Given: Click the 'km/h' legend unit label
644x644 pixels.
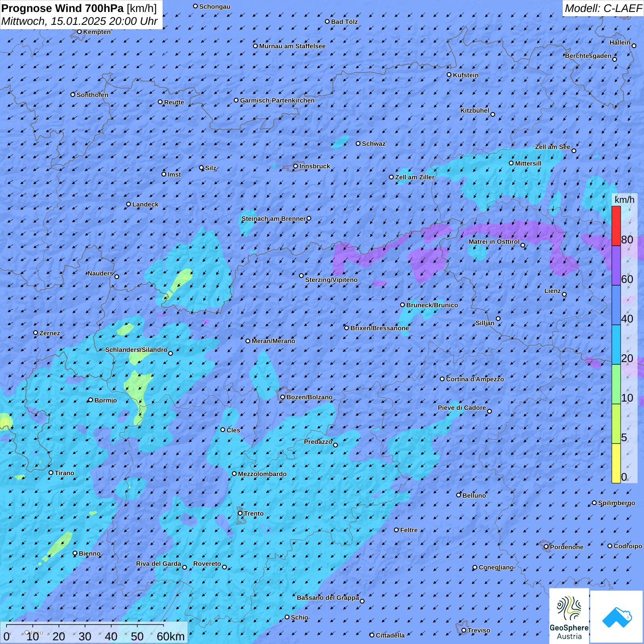Looking at the screenshot, I should (624, 200).
